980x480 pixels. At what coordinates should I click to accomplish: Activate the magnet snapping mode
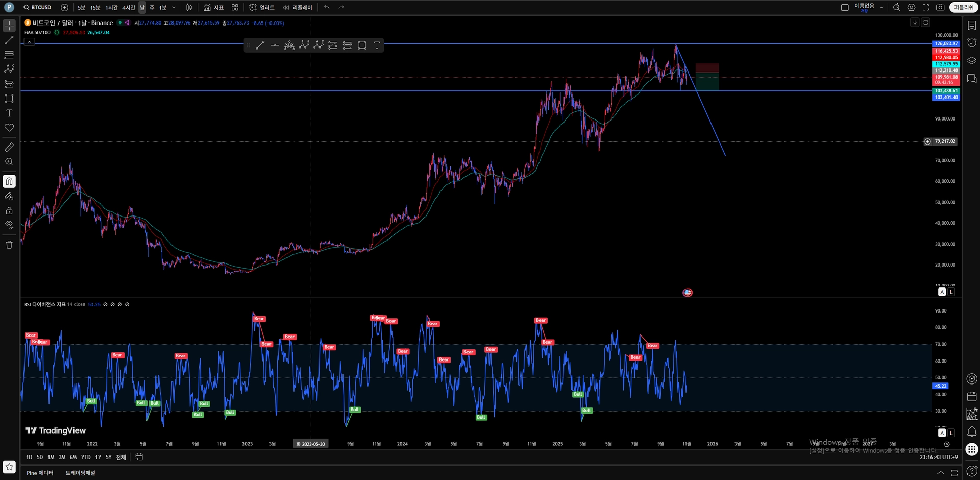point(9,181)
